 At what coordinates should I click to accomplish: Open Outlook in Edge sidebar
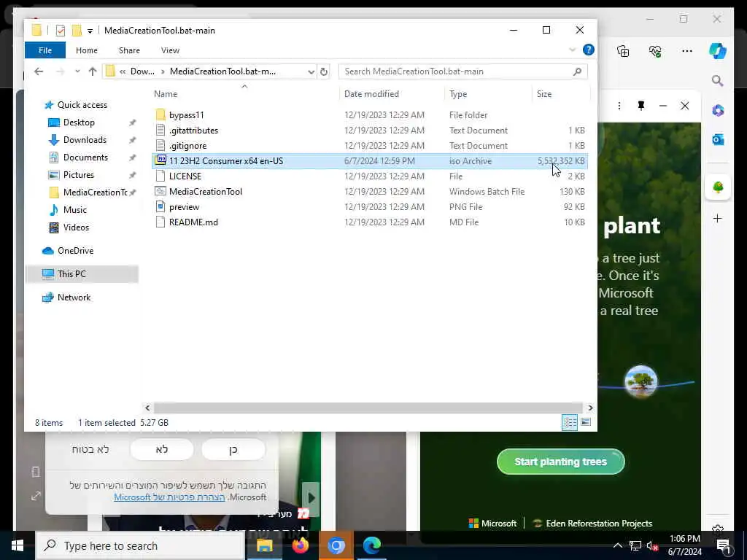[x=718, y=139]
